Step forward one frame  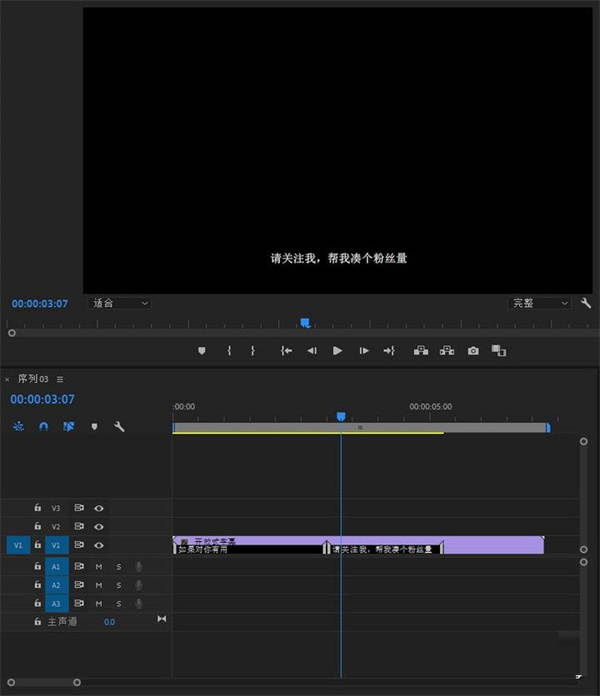pyautogui.click(x=364, y=351)
